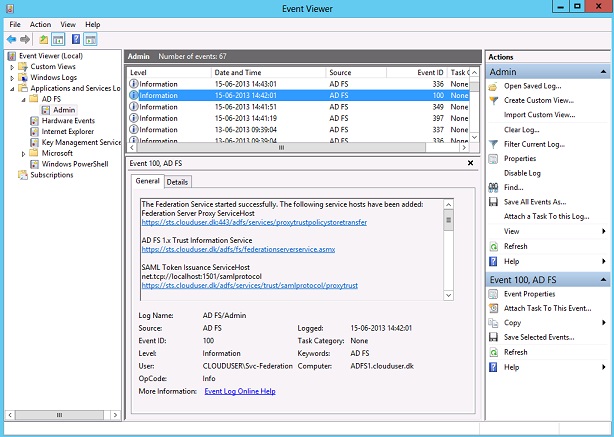Expand the Microsoft folder node
The width and height of the screenshot is (614, 437).
coord(23,153)
